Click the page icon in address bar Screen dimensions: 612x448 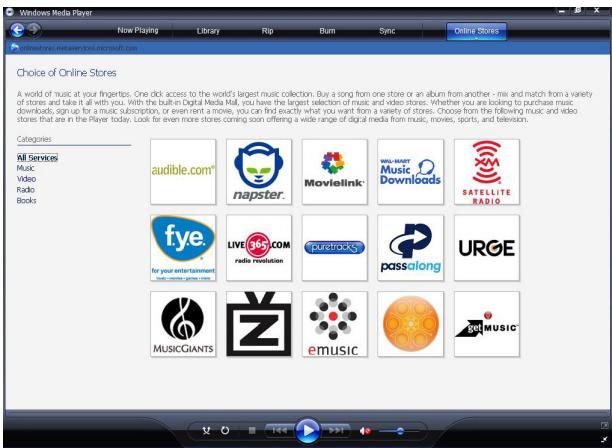point(14,48)
